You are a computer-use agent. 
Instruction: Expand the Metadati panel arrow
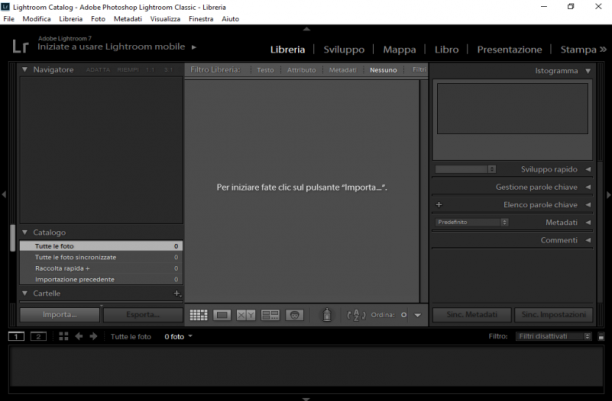(588, 222)
